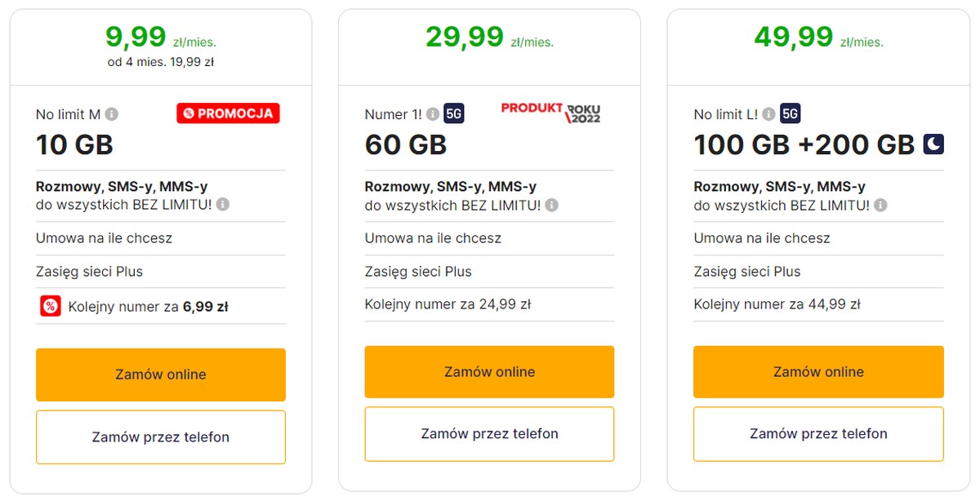980x501 pixels.
Task: Click Zamów online for the 100 GB plan
Action: point(818,371)
